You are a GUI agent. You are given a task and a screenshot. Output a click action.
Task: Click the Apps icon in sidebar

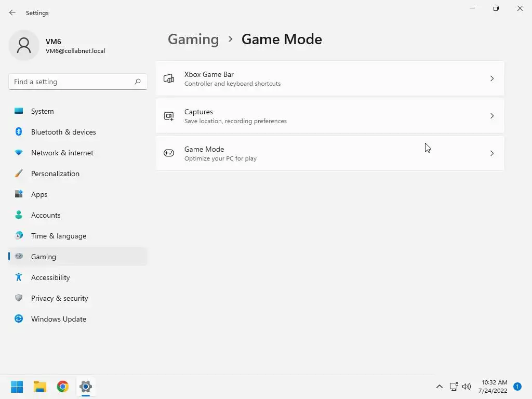[19, 194]
